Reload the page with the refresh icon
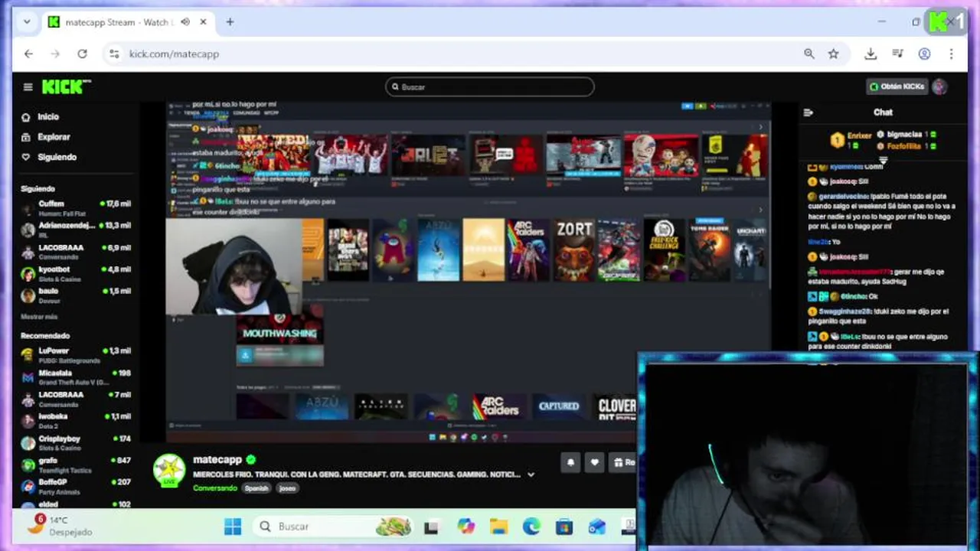Image resolution: width=980 pixels, height=551 pixels. click(x=82, y=54)
